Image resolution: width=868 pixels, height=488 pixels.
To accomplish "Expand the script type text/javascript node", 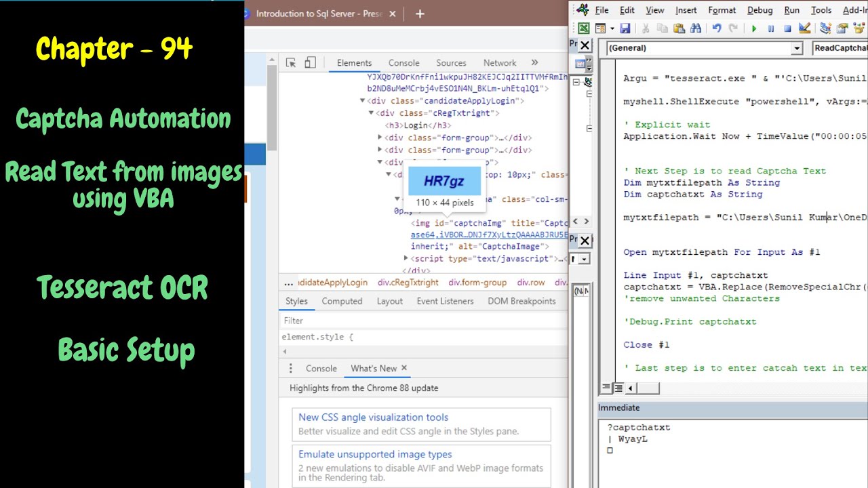I will coord(406,258).
